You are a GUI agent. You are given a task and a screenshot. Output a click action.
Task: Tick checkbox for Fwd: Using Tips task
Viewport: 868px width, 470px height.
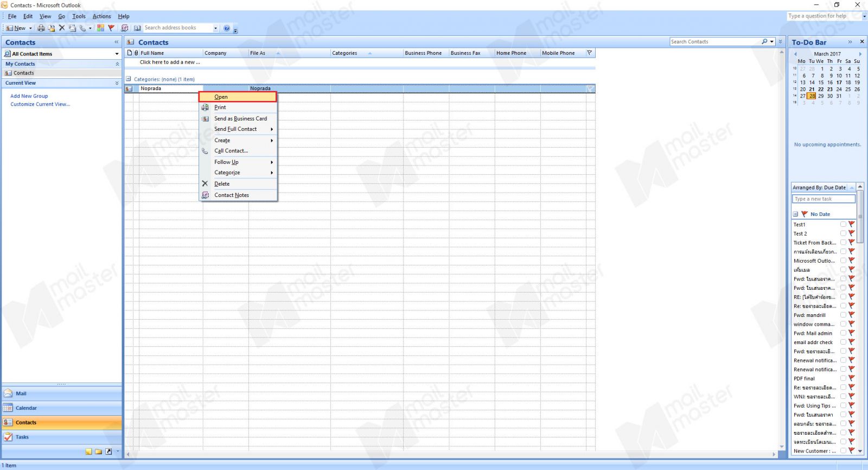(843, 405)
